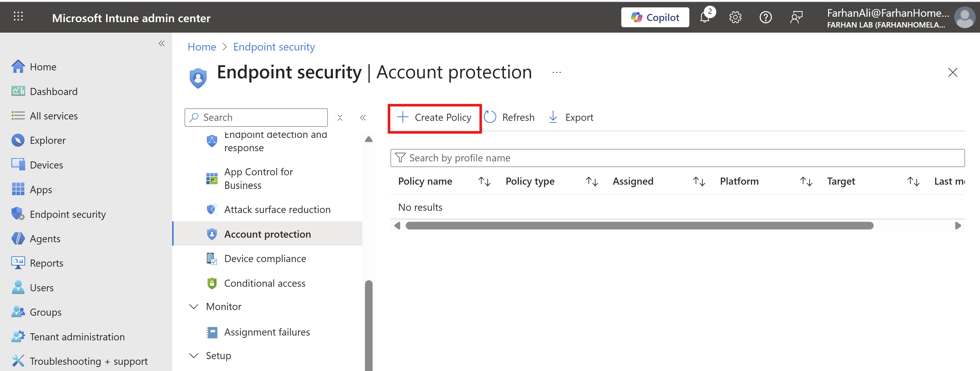The height and width of the screenshot is (371, 980).
Task: Click the Help question mark icon
Action: (x=765, y=18)
